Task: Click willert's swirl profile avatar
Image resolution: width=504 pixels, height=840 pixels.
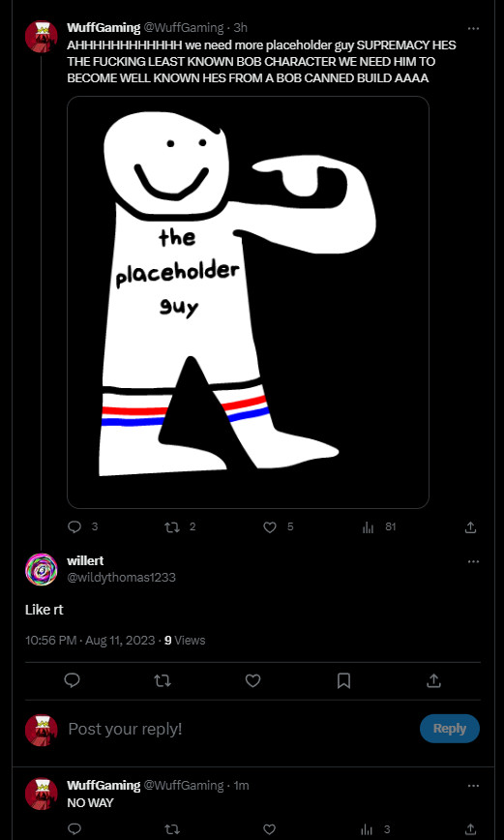Action: pos(42,569)
